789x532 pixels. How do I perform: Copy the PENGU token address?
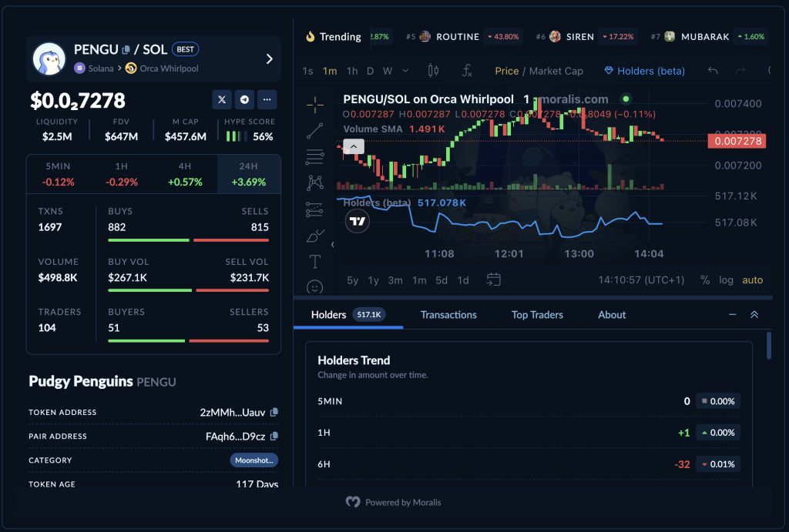(x=274, y=413)
